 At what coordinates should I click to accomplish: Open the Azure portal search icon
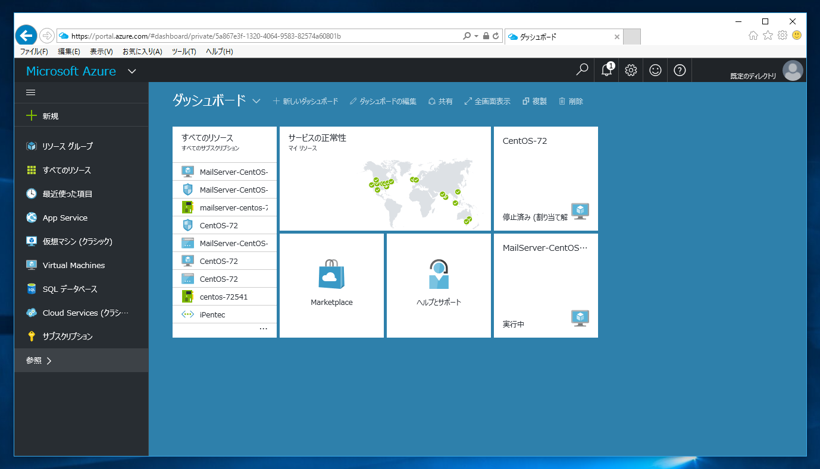[582, 70]
